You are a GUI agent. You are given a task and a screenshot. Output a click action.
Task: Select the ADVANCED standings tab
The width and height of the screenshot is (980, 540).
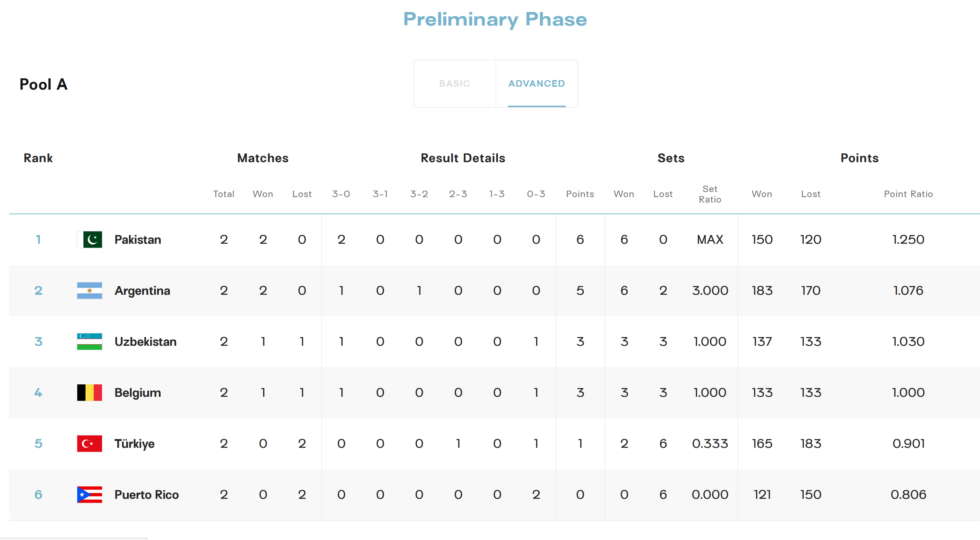coord(536,83)
